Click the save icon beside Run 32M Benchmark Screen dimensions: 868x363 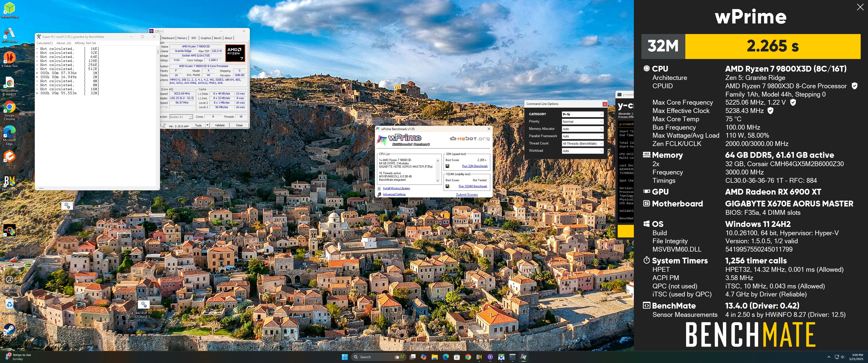pyautogui.click(x=447, y=166)
